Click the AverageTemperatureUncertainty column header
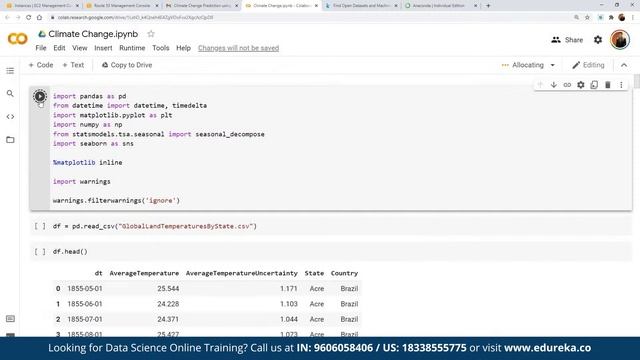This screenshot has width=640, height=360. click(242, 273)
